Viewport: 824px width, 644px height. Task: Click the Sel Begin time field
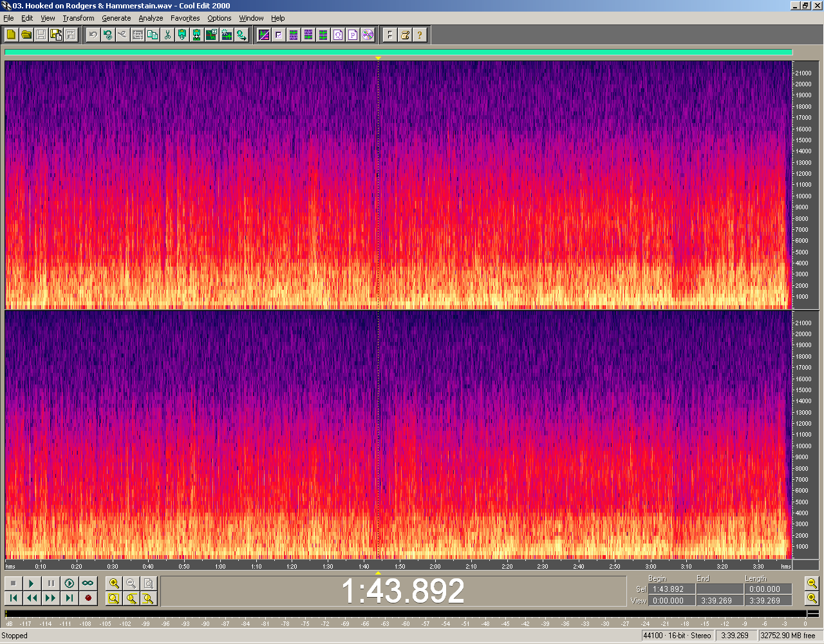click(671, 589)
